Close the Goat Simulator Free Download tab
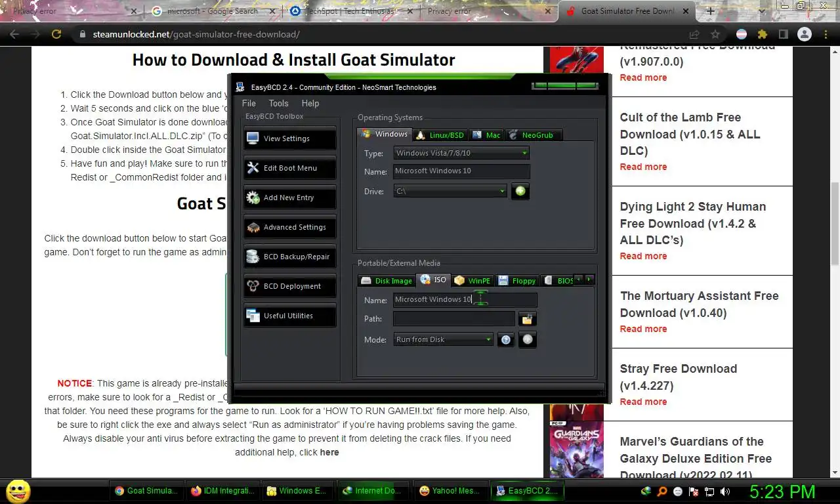Image resolution: width=840 pixels, height=504 pixels. (x=687, y=11)
